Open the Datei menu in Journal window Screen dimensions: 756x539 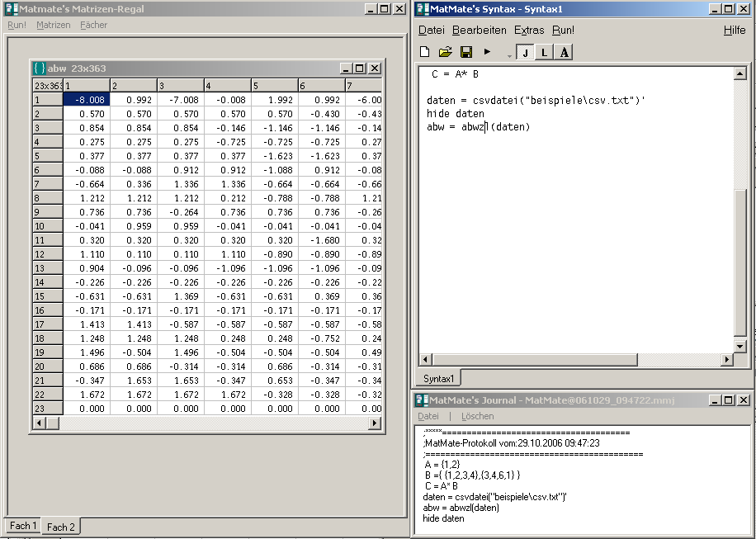[x=428, y=417]
